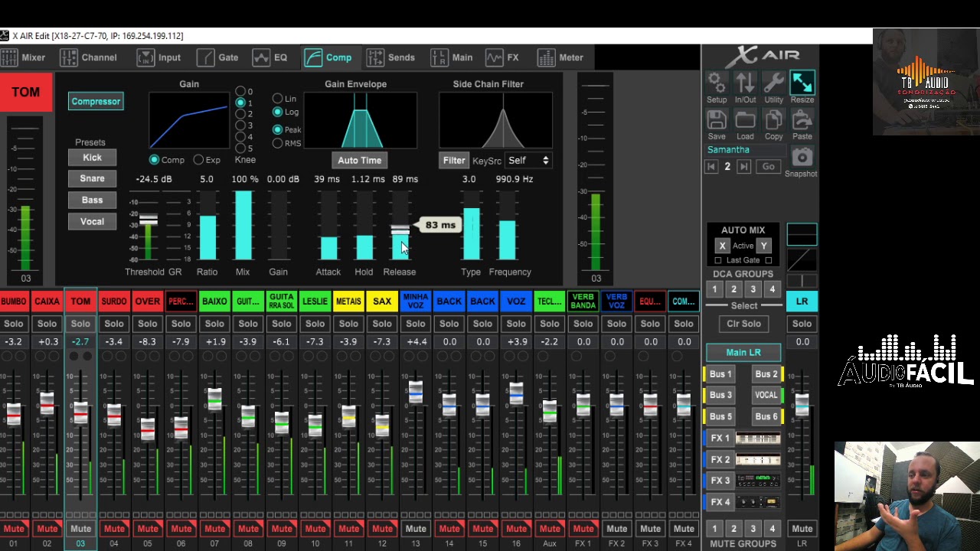Apply the Bass preset

[92, 201]
